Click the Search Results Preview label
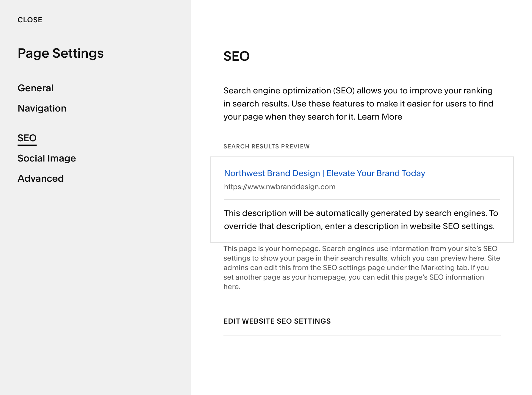 click(x=267, y=146)
